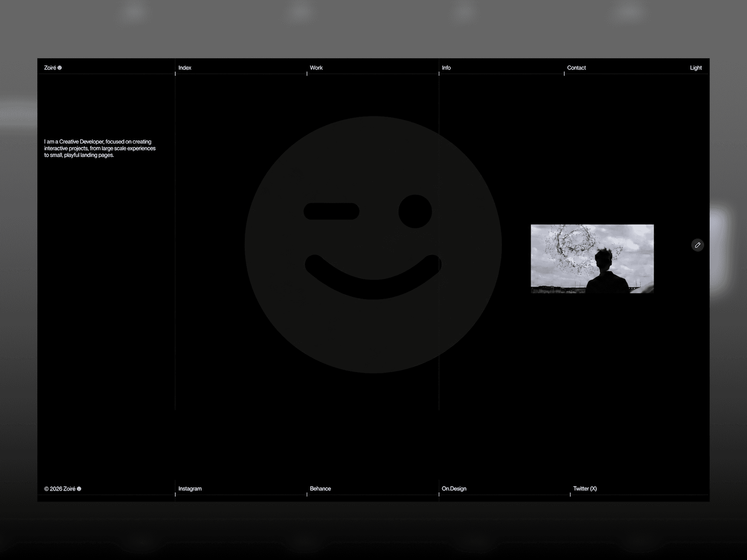Open the Behance footer link

[320, 489]
